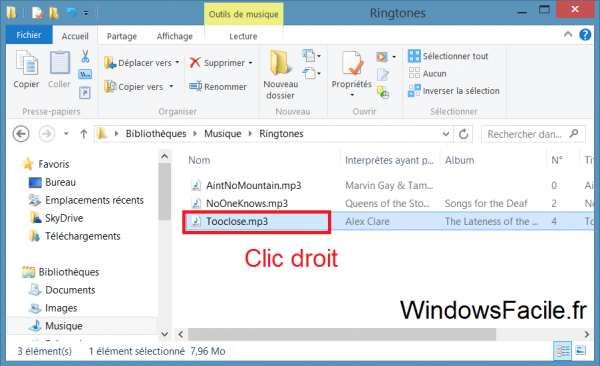Image resolution: width=600 pixels, height=366 pixels.
Task: Select Bureau in Favoris
Action: (52, 182)
